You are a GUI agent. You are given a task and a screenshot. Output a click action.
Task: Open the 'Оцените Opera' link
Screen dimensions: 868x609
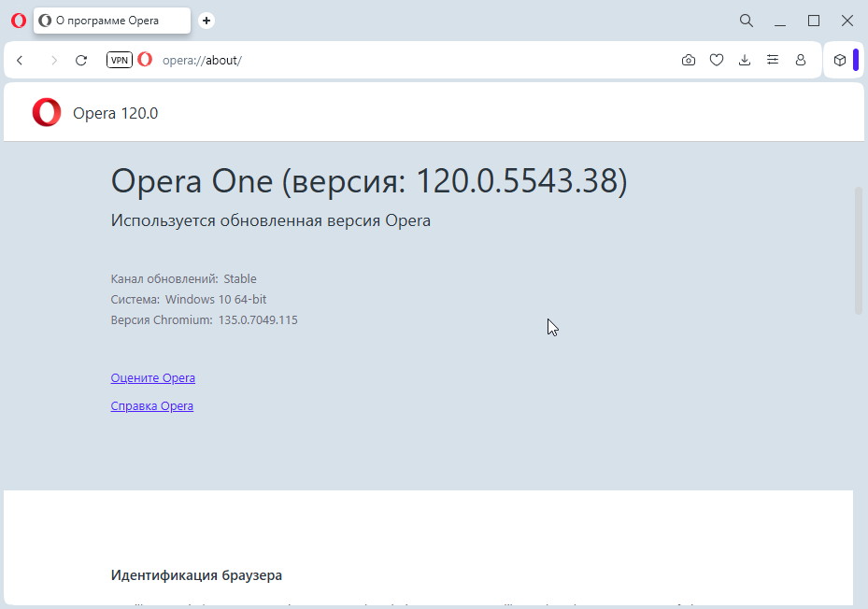[153, 378]
